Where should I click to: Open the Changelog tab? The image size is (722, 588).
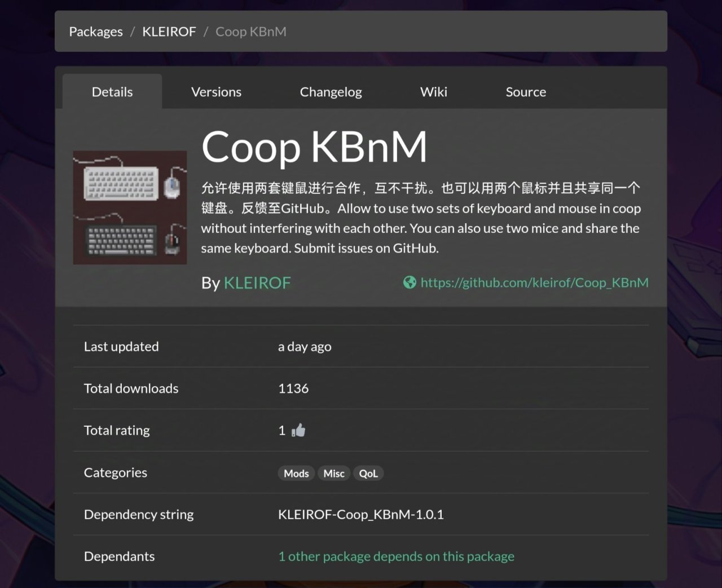pyautogui.click(x=331, y=92)
